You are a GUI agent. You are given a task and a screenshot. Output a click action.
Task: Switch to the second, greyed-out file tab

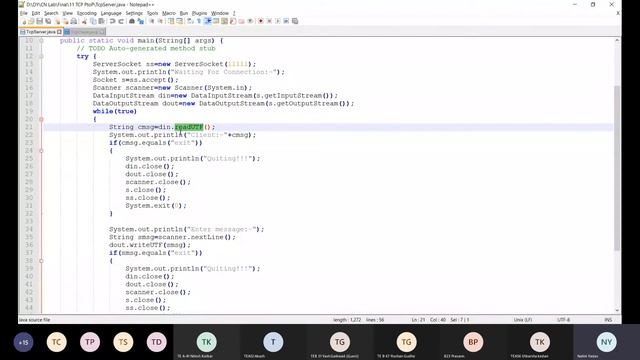coord(84,32)
